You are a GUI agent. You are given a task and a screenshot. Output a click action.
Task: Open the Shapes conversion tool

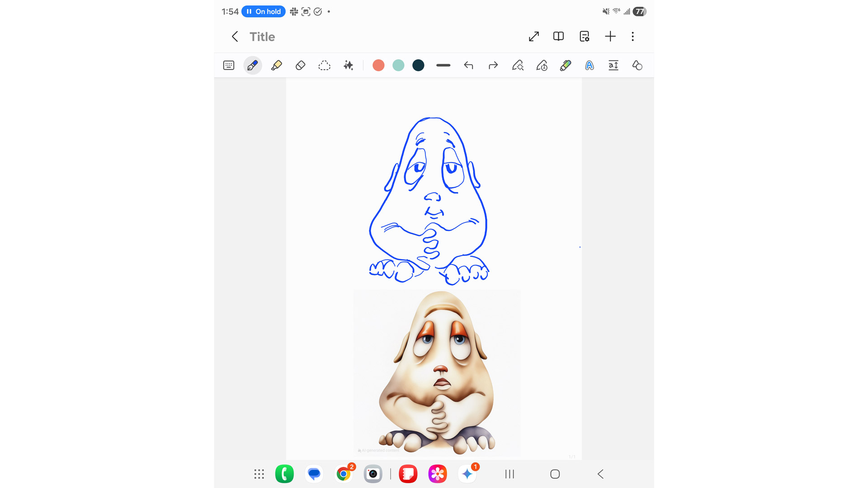click(637, 66)
